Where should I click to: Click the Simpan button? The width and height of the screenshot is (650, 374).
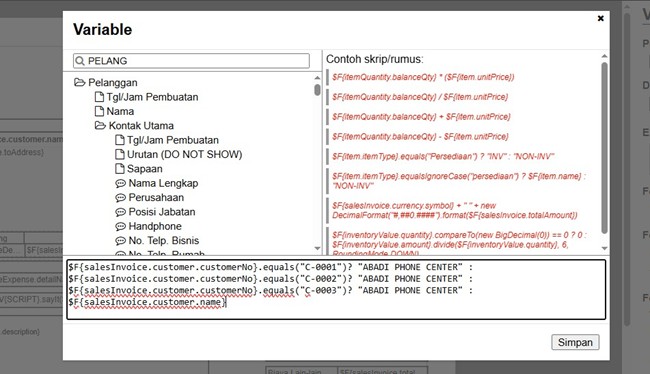tap(575, 342)
